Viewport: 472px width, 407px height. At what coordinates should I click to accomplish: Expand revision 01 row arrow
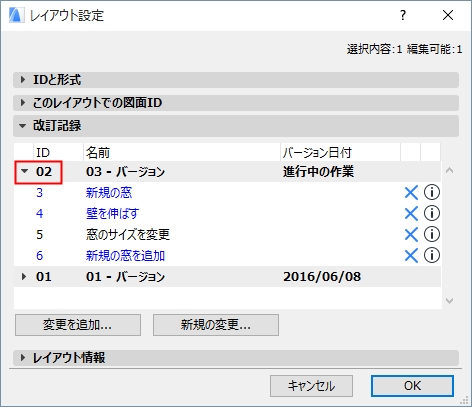[x=24, y=277]
